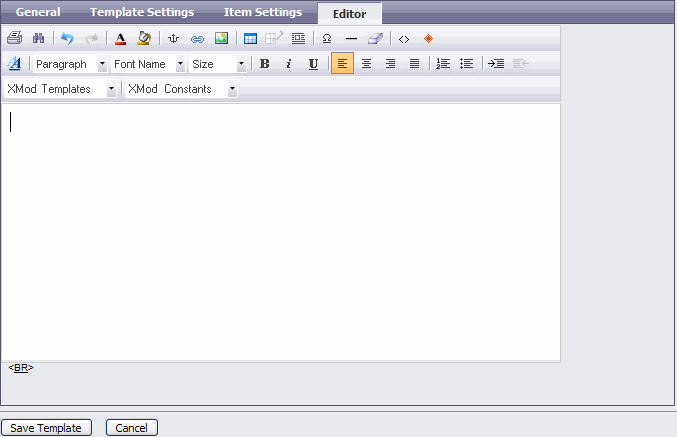The width and height of the screenshot is (677, 437).
Task: Toggle bold formatting
Action: pos(265,63)
